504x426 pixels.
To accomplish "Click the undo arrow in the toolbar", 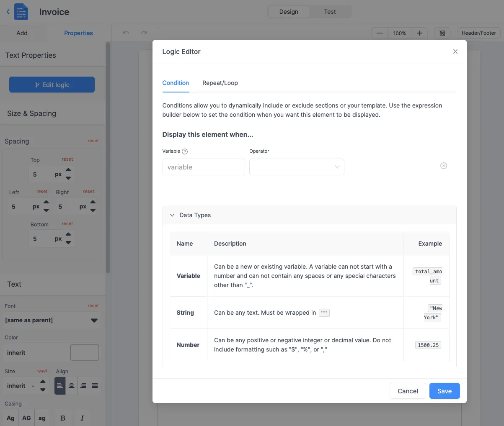I will (x=126, y=33).
